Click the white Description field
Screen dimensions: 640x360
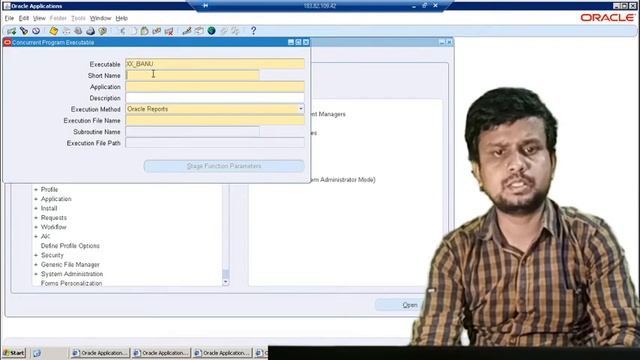tap(215, 98)
